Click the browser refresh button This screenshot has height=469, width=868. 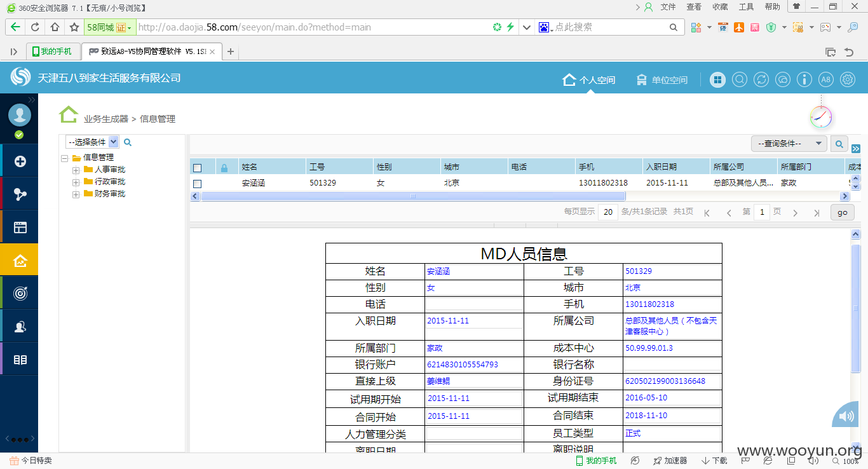pos(35,27)
